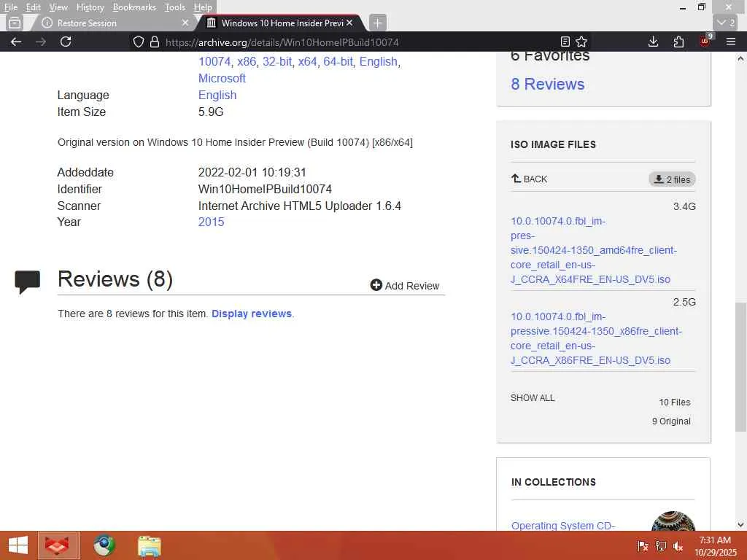
Task: Open the Windows Start button
Action: pos(18,545)
